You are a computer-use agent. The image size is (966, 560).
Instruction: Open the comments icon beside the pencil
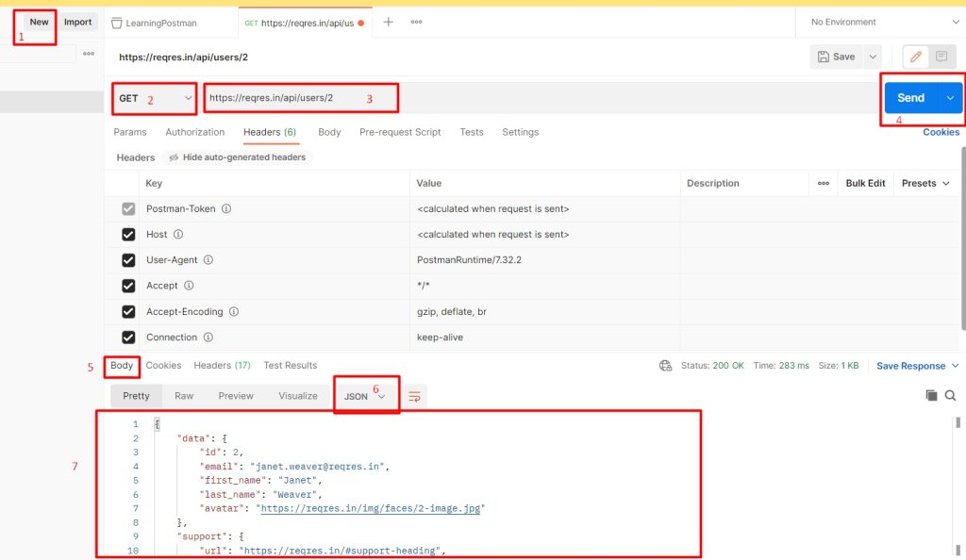click(941, 57)
